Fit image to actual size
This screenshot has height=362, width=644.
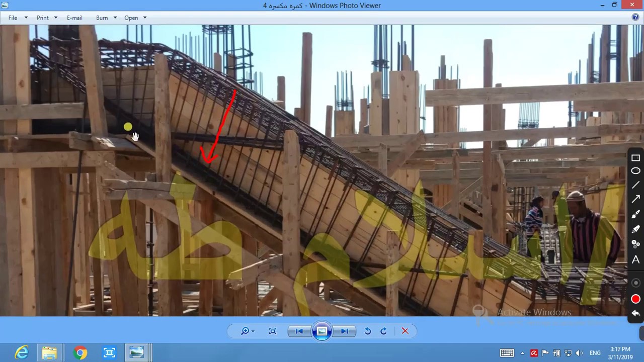click(x=273, y=331)
